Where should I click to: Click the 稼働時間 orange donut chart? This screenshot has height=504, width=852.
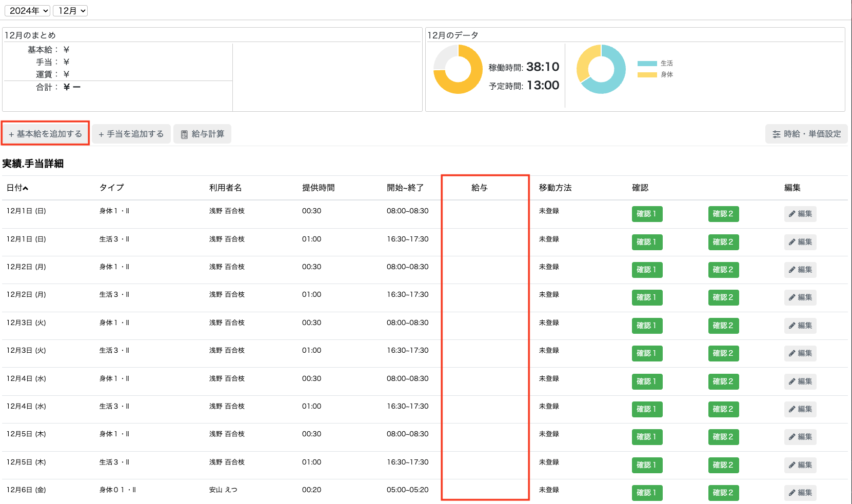[x=458, y=69]
